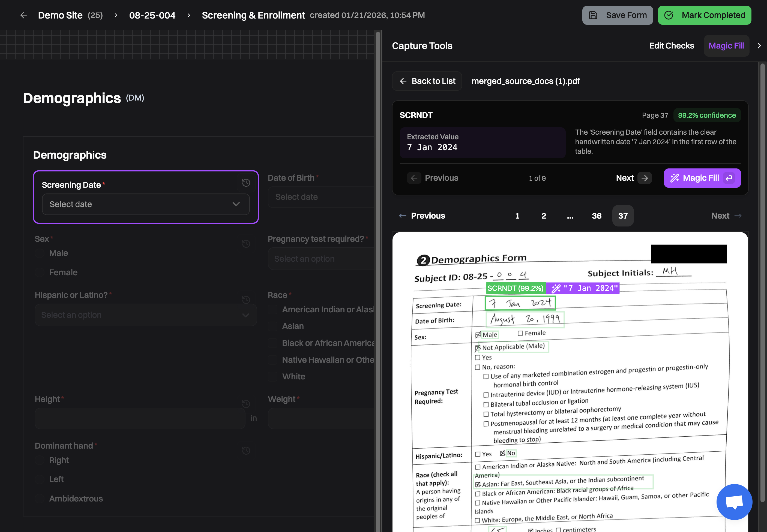The image size is (767, 532).
Task: Go to previous extracted field
Action: pyautogui.click(x=433, y=178)
